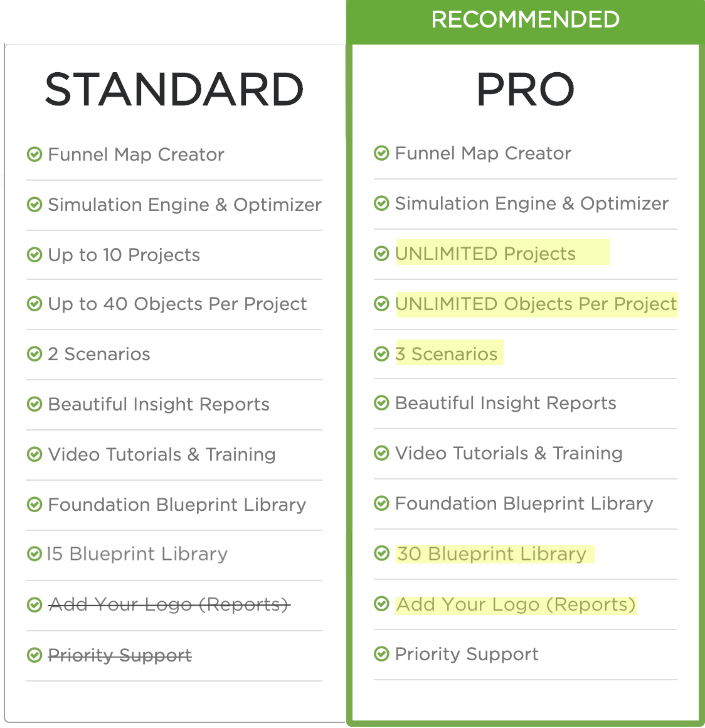The width and height of the screenshot is (705, 728).
Task: Select the STANDARD plan heading
Action: tap(174, 89)
